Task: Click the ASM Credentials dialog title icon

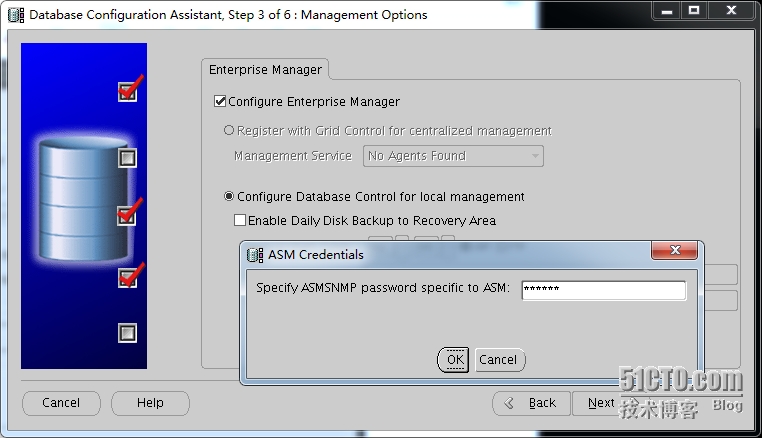Action: click(x=255, y=255)
